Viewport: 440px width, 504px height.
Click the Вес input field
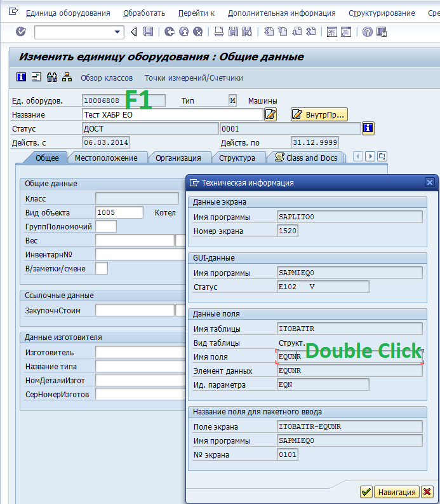point(135,240)
